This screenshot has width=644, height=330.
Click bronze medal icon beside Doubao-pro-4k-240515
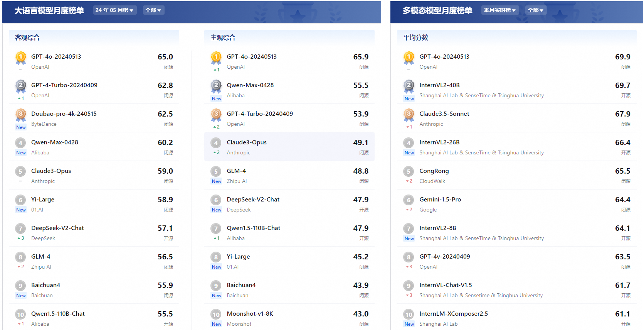(21, 115)
